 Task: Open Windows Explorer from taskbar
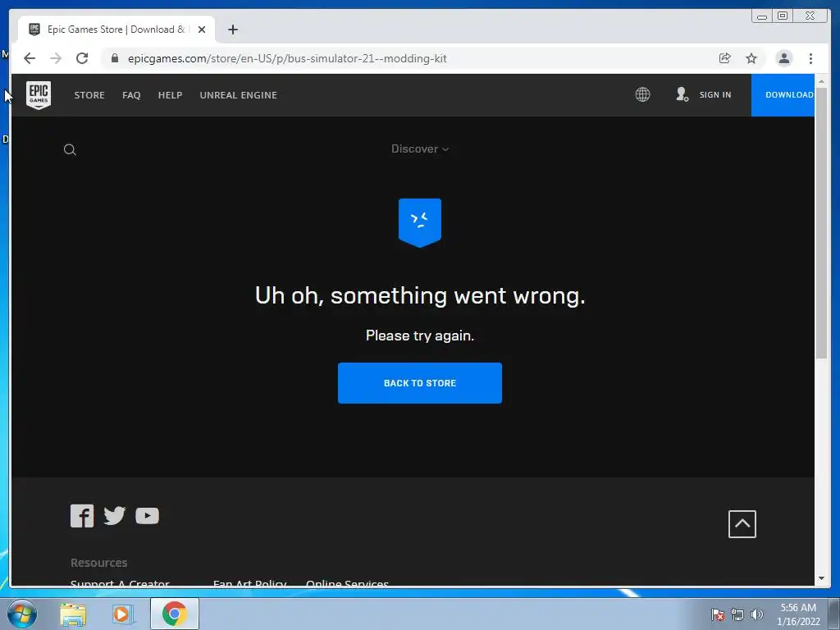[x=73, y=614]
